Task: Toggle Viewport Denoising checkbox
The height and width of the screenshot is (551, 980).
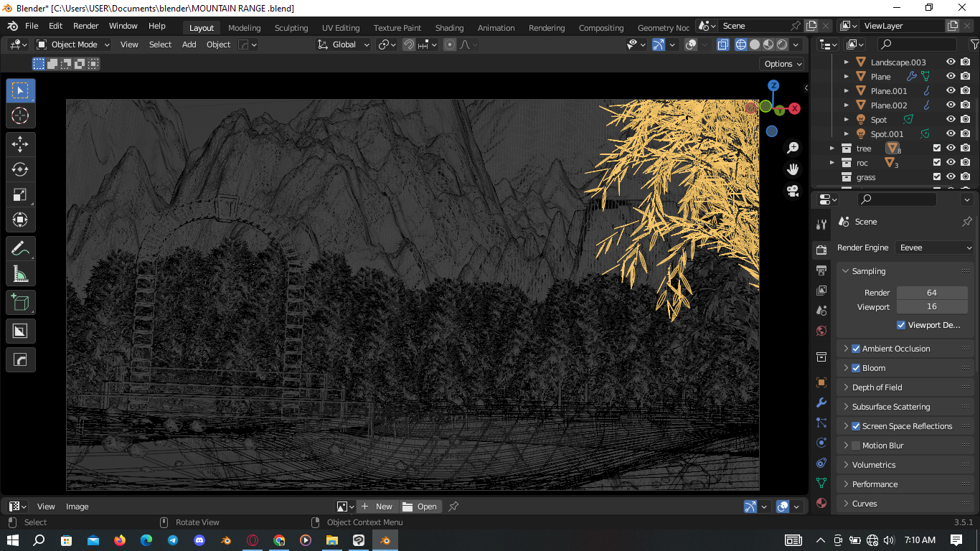Action: [901, 325]
